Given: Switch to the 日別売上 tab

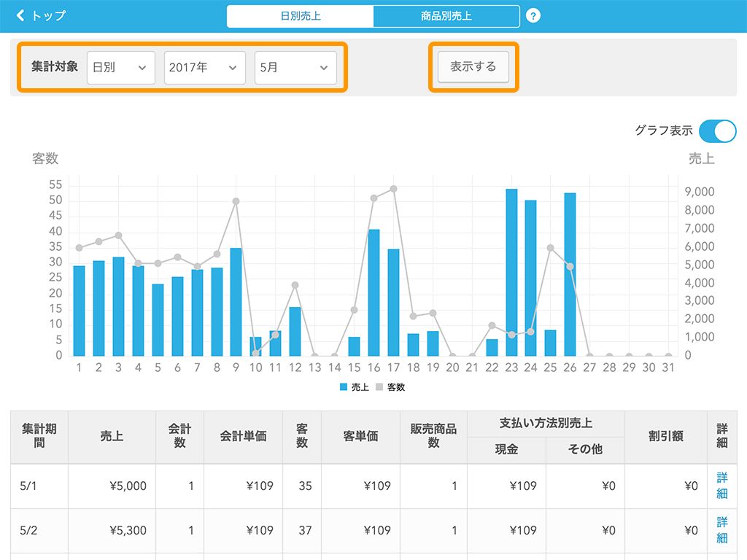Looking at the screenshot, I should pos(300,16).
